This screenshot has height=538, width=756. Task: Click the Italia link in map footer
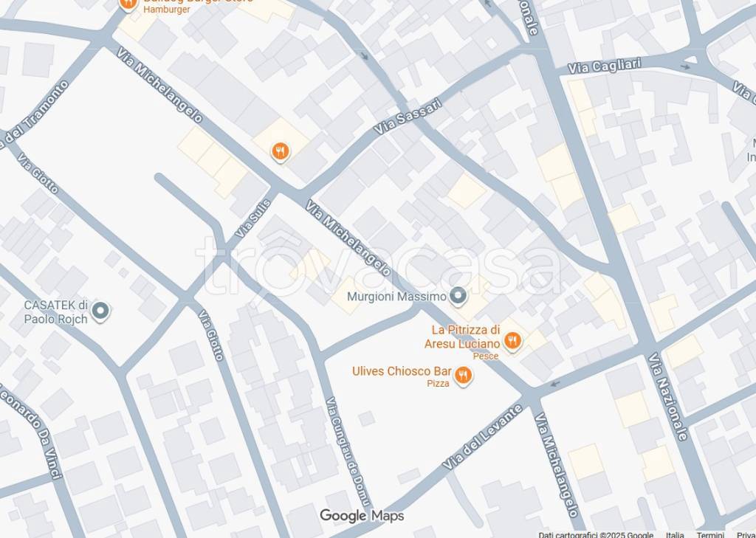coord(675,534)
